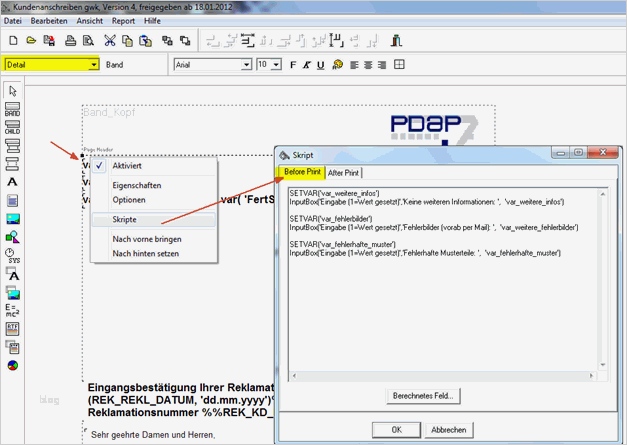Select the pie chart tool

pyautogui.click(x=13, y=365)
